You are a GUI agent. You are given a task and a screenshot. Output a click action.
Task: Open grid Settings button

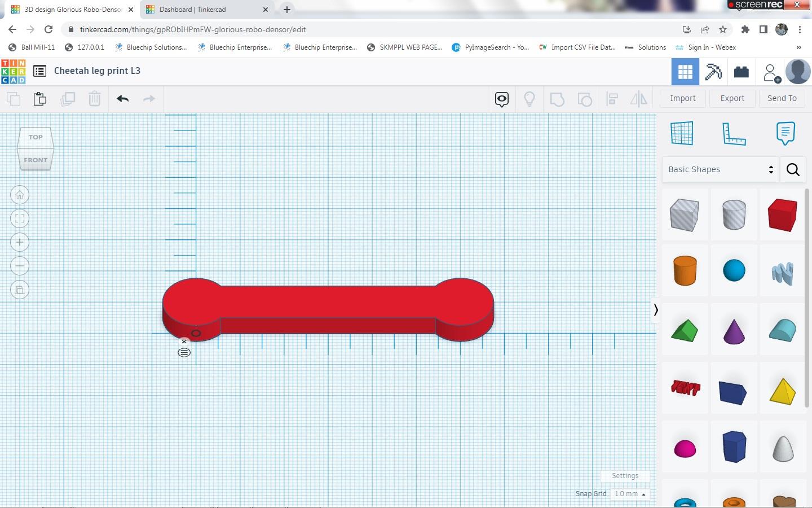[625, 476]
